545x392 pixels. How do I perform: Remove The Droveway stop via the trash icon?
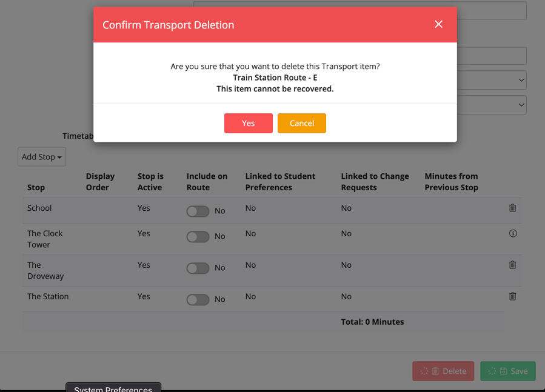tap(512, 265)
